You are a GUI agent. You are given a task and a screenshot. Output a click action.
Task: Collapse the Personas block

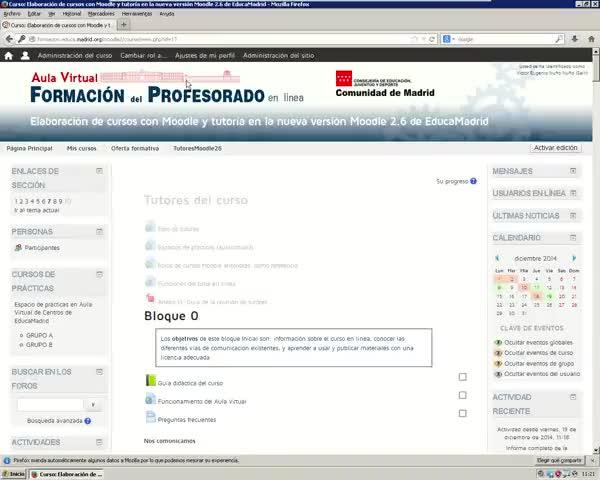point(99,231)
